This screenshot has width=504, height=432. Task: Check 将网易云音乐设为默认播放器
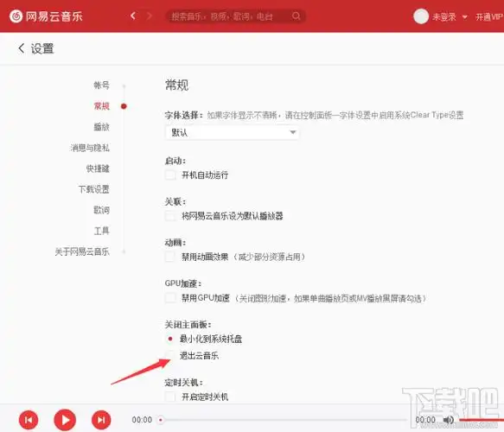170,216
